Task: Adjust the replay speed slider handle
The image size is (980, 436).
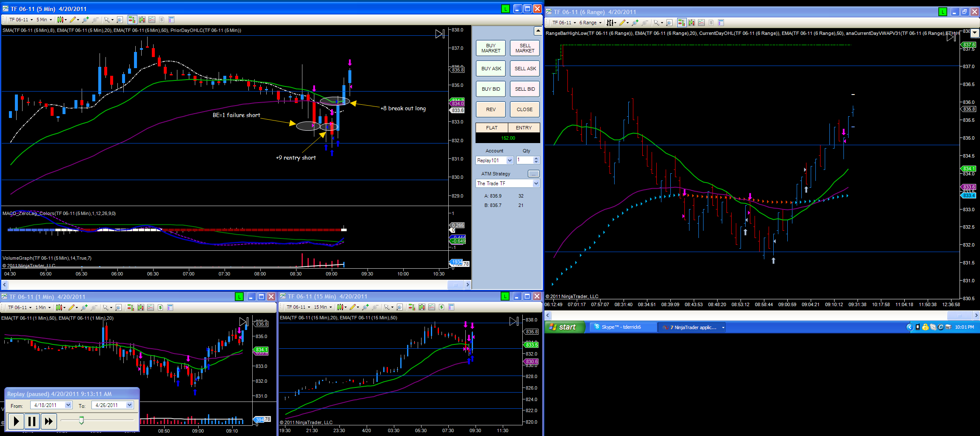Action: pos(81,421)
